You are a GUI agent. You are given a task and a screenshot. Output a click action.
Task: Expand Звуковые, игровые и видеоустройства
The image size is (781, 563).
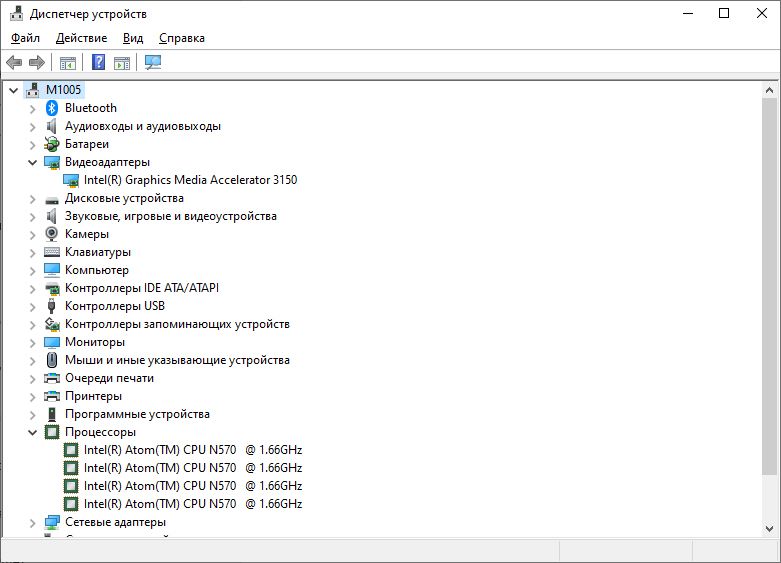pos(32,217)
